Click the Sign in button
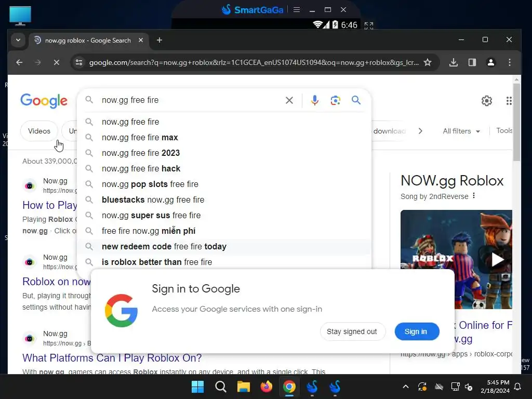This screenshot has height=399, width=532. click(x=417, y=331)
